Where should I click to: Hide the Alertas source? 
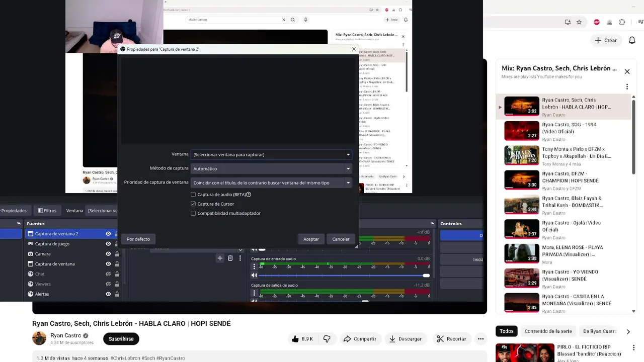(108, 294)
